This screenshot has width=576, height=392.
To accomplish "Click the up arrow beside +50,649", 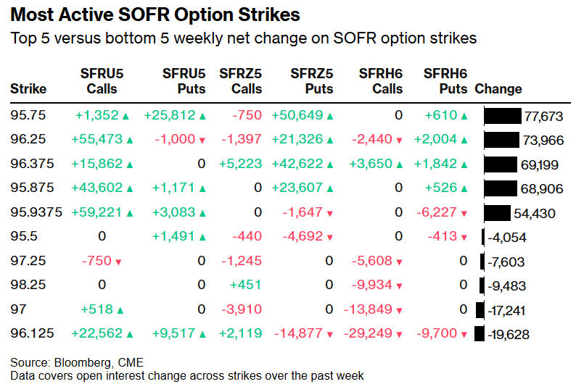I will 329,116.
